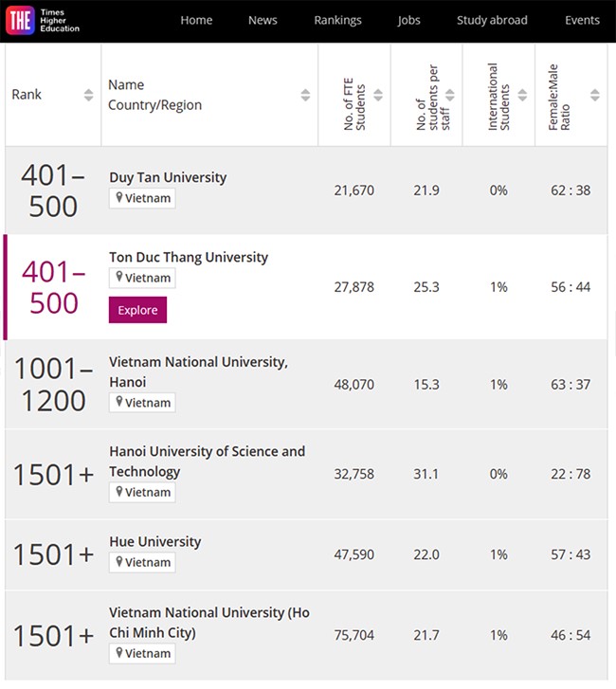Click the THE Times Higher Education logo
This screenshot has height=689, width=616.
44,20
